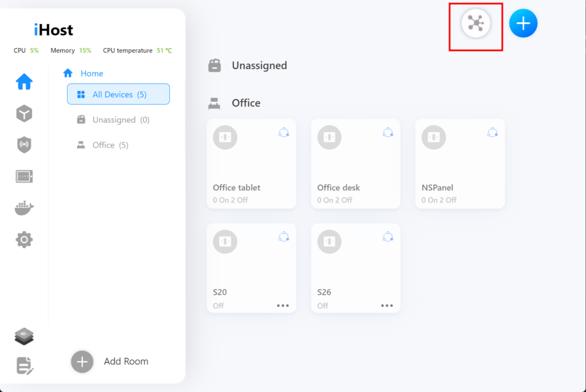Click the blue plus button to add device
This screenshot has width=586, height=392.
(x=522, y=23)
